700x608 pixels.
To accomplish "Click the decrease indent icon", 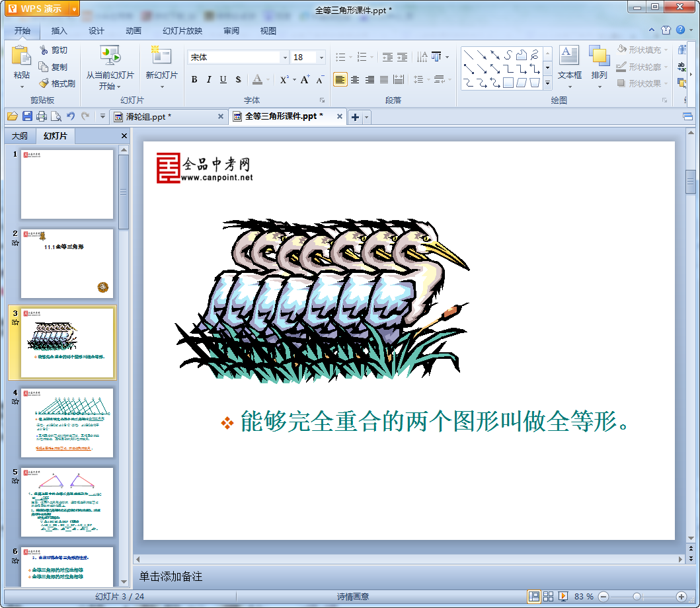I will click(387, 57).
